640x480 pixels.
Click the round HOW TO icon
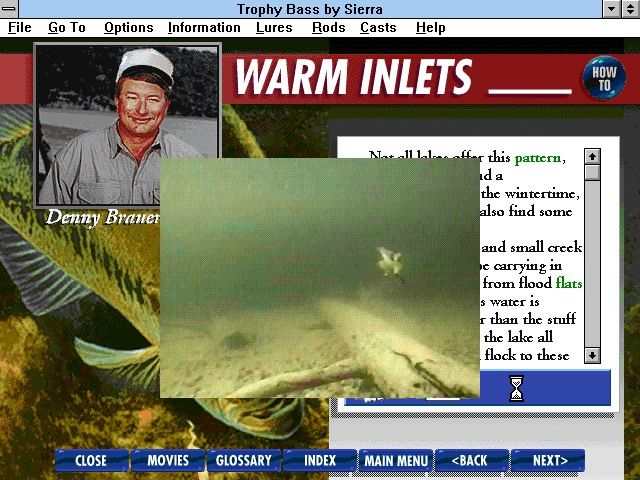pos(604,79)
